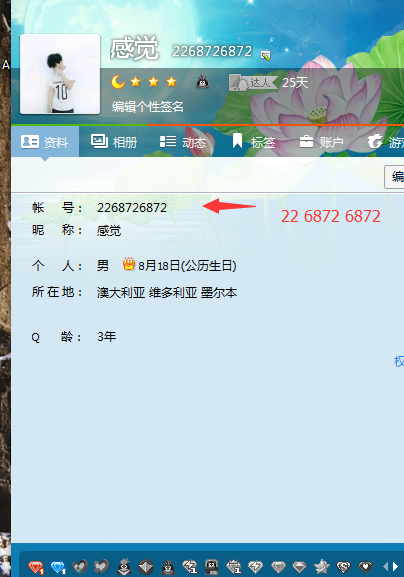Click the round dark diamond medal badge
The height and width of the screenshot is (577, 404).
click(146, 567)
